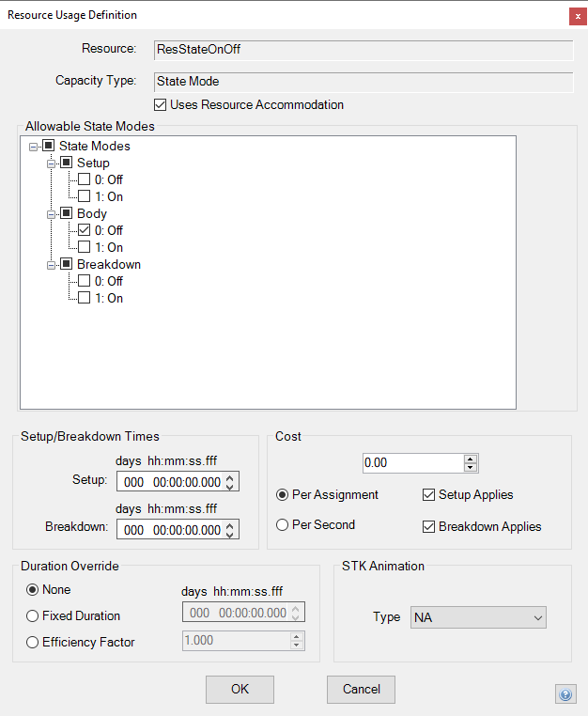588x716 pixels.
Task: Check the Breakdown 1: On state mode
Action: click(x=85, y=299)
